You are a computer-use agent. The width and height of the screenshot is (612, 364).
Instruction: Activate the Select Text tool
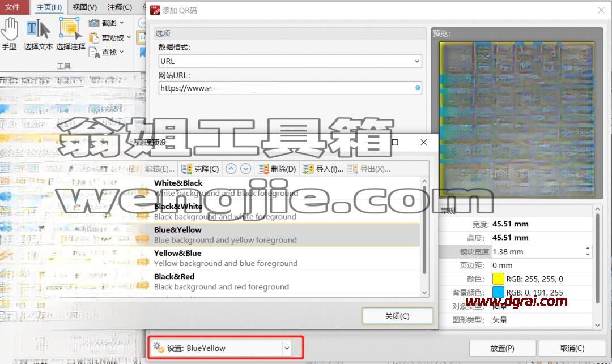coord(39,35)
